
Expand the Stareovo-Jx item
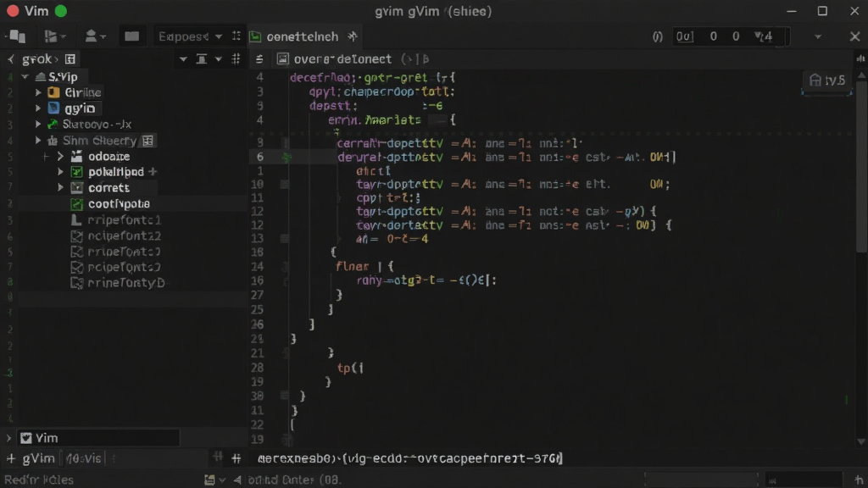pos(38,124)
